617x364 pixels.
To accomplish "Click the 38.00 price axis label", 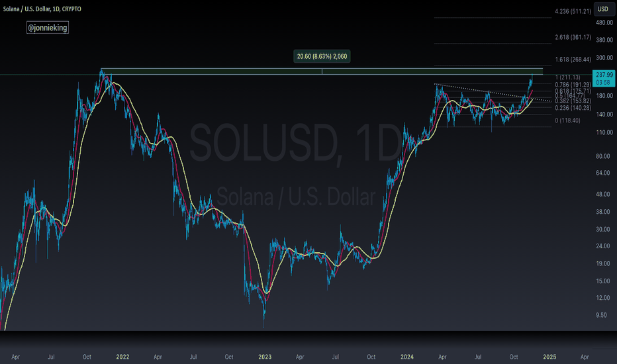I will pyautogui.click(x=603, y=212).
